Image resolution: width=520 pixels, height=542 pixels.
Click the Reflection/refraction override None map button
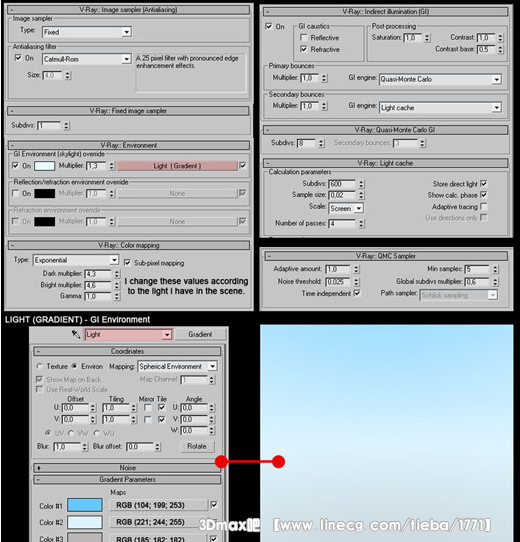tap(177, 194)
